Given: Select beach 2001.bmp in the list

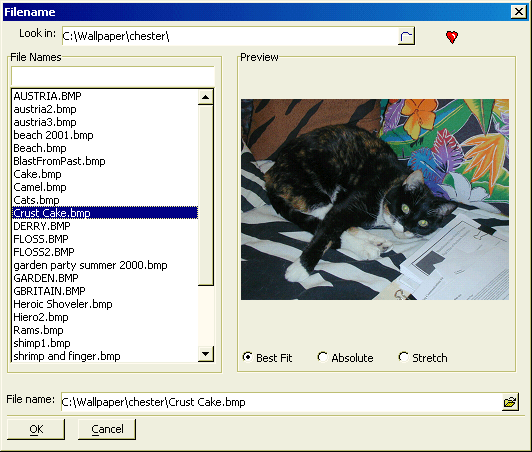Looking at the screenshot, I should 105,135.
